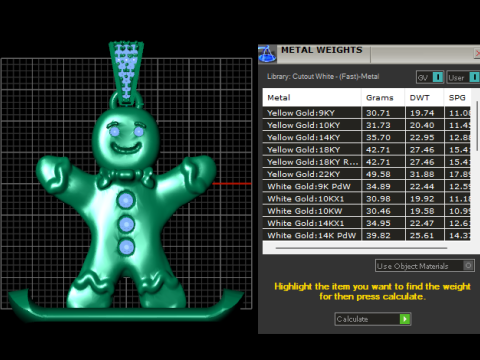
Task: Select the White Gold:14K PdW row
Action: click(367, 235)
